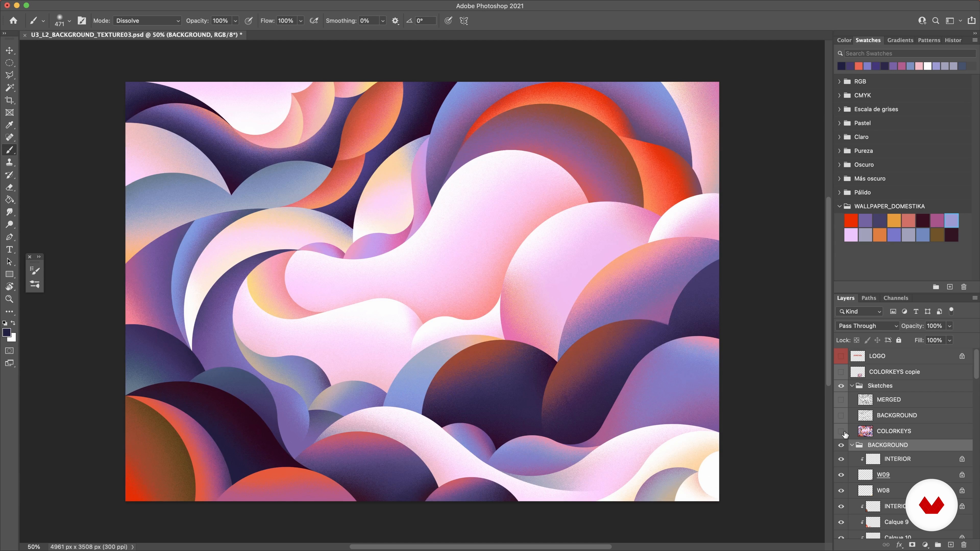Select the Crop tool
The height and width of the screenshot is (551, 980).
pyautogui.click(x=9, y=101)
